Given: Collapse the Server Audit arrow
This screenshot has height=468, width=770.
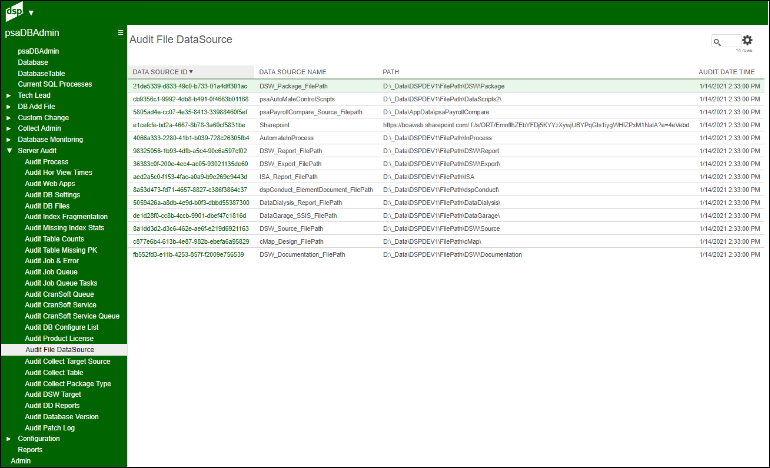Looking at the screenshot, I should 9,151.
